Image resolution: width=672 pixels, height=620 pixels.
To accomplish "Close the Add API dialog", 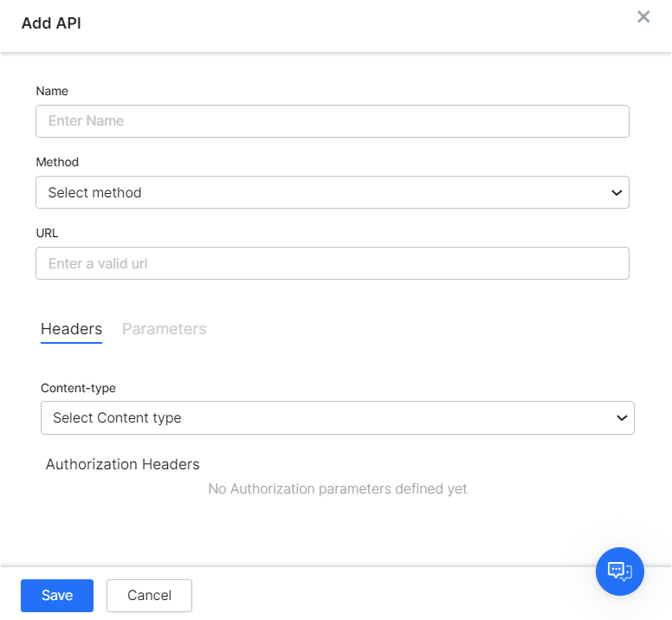I will click(643, 17).
